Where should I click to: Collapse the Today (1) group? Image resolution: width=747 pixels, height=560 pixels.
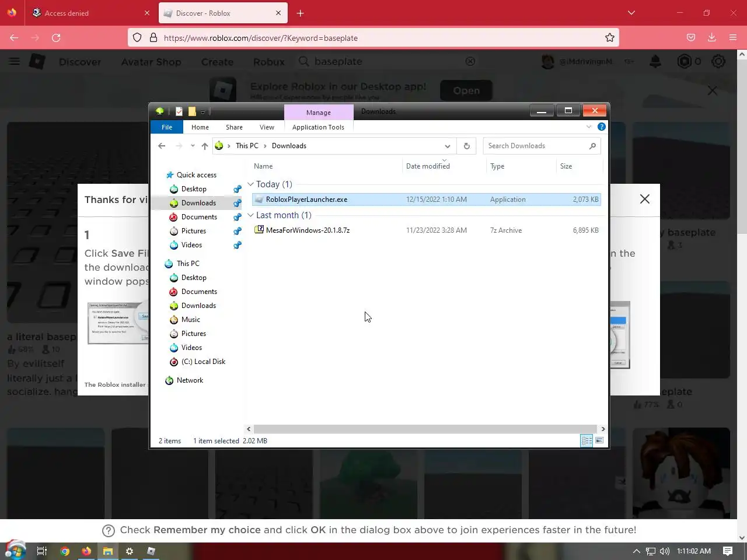(x=251, y=184)
